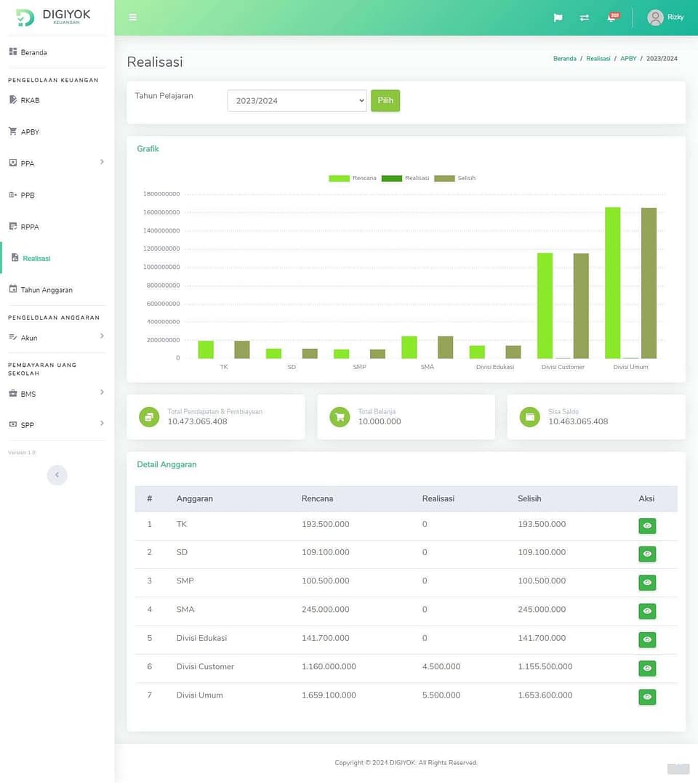
Task: Click the Sisa Saldo wallet icon
Action: click(x=530, y=416)
